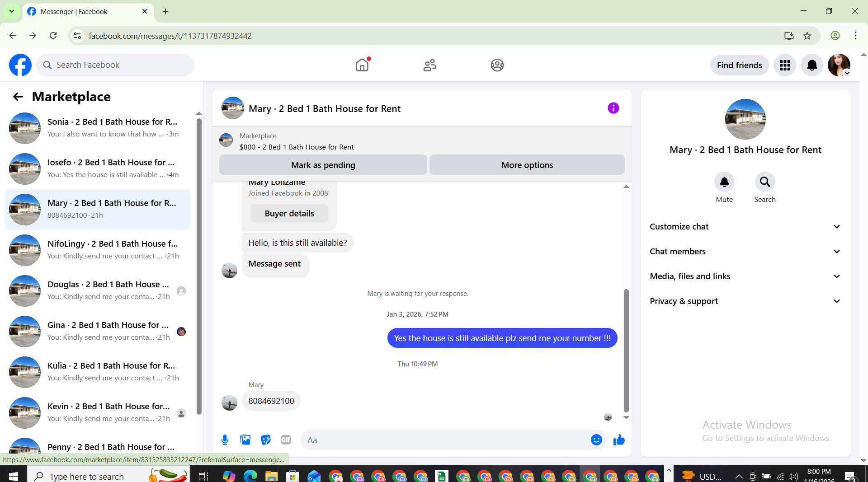
Task: Open the Groups icon in top navigation
Action: pos(497,65)
